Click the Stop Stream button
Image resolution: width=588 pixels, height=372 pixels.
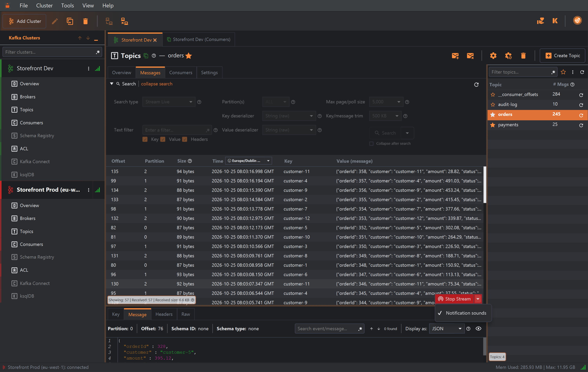455,299
